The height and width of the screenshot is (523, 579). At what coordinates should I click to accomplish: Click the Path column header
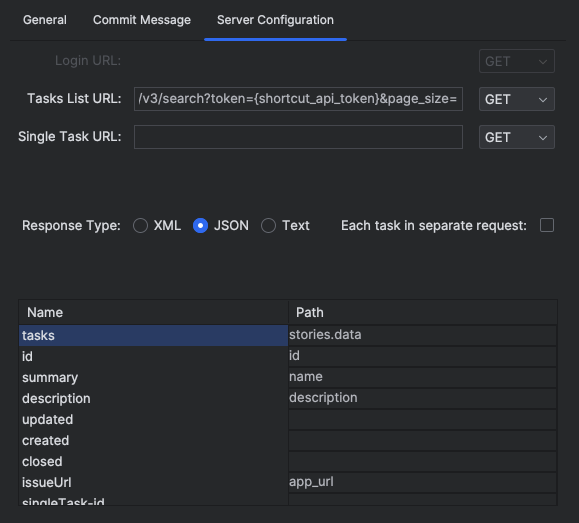coord(422,312)
